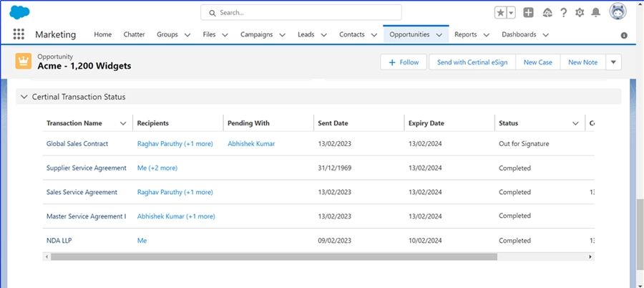This screenshot has width=644, height=288.
Task: Expand the Opportunities tab dropdown chevron
Action: [439, 35]
